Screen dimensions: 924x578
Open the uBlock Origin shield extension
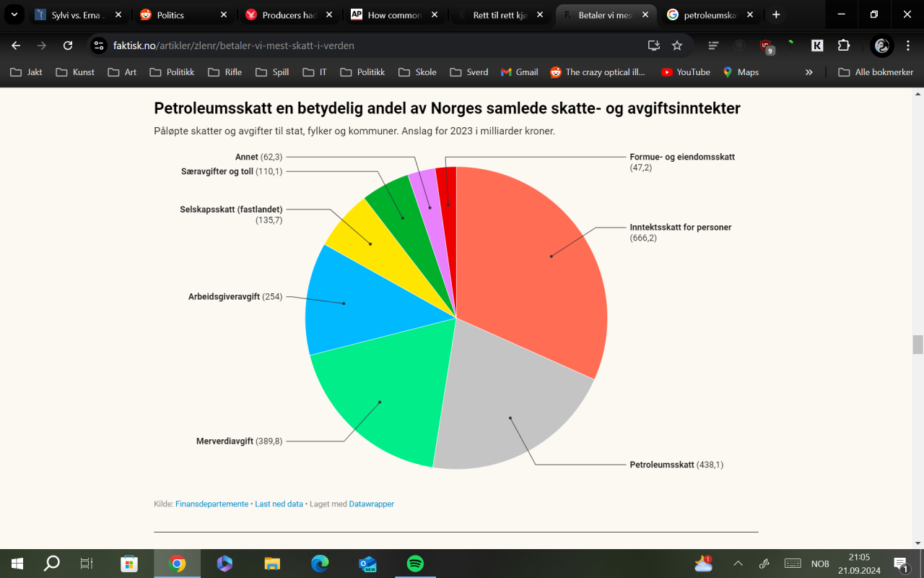click(767, 45)
